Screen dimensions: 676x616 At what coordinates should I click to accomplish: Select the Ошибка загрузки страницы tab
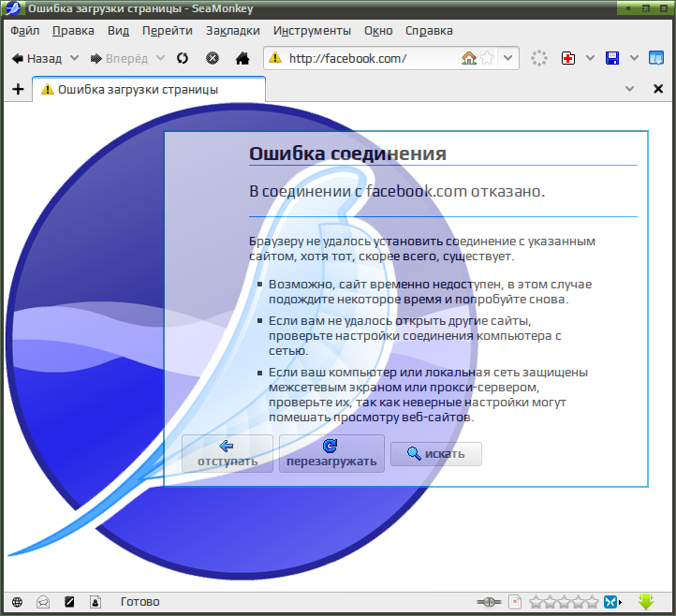click(149, 89)
